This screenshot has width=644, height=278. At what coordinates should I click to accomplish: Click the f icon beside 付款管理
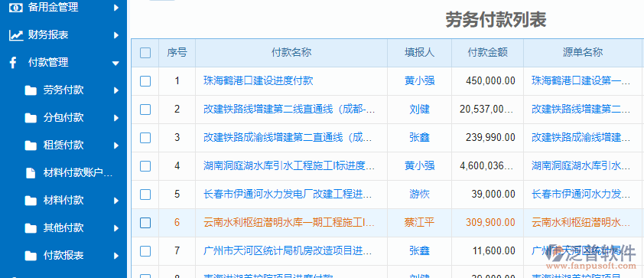click(x=13, y=63)
